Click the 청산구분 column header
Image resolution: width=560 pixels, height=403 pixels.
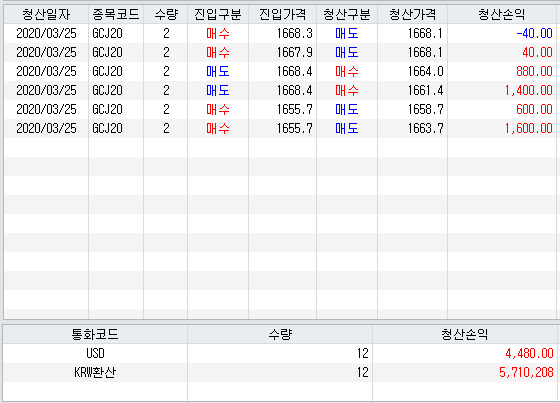click(347, 14)
